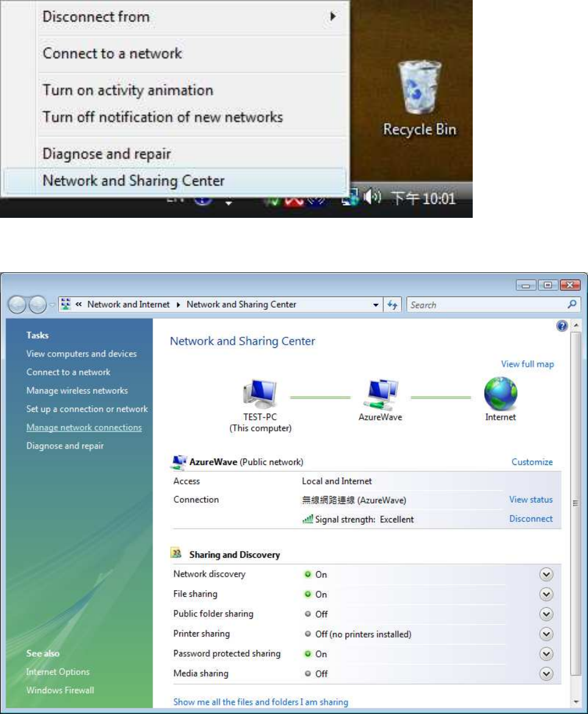Expand the Public folder sharing settings

pos(546,615)
